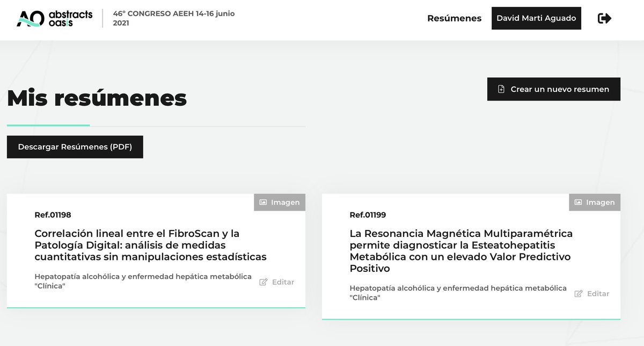Click the pencil icon next to Editar on Ref.01199
The width and height of the screenshot is (644, 346).
click(577, 293)
